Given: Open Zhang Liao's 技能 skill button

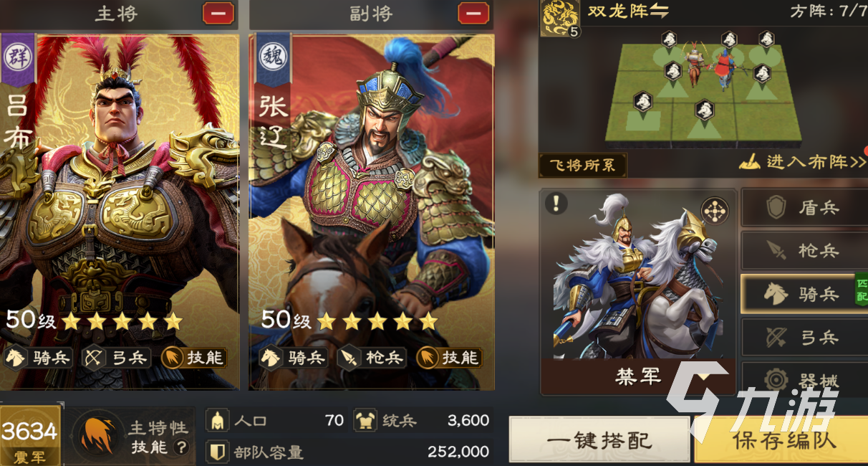Looking at the screenshot, I should 449,357.
